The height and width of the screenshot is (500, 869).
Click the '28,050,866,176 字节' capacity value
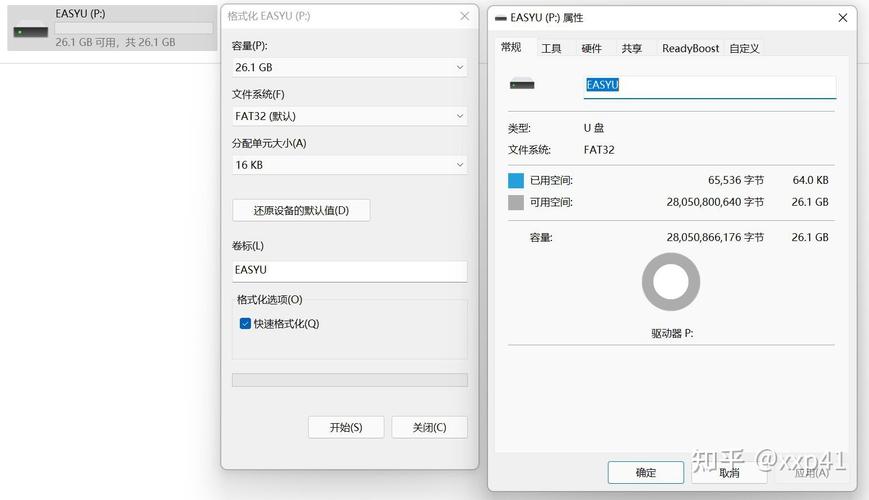tap(715, 237)
